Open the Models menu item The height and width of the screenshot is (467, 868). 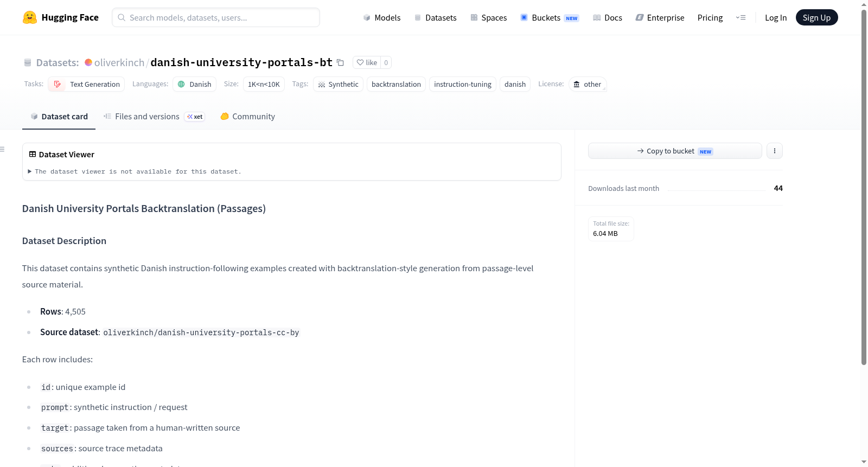pyautogui.click(x=382, y=17)
